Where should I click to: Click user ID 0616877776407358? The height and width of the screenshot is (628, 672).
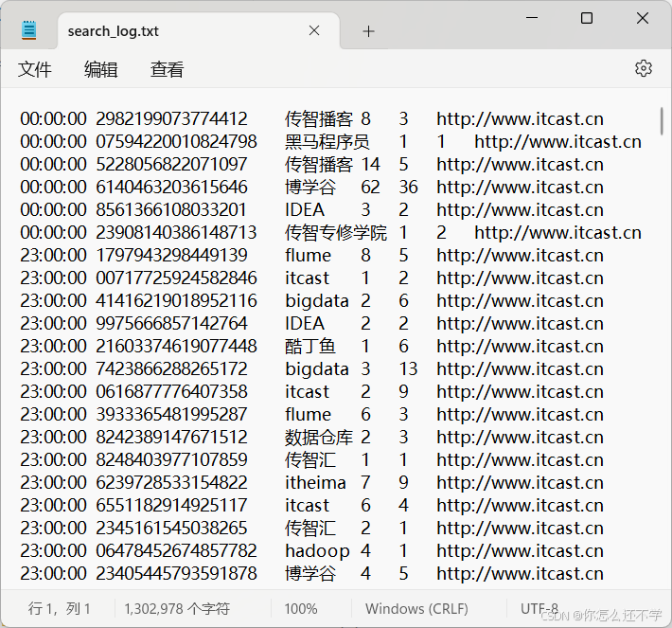click(171, 391)
